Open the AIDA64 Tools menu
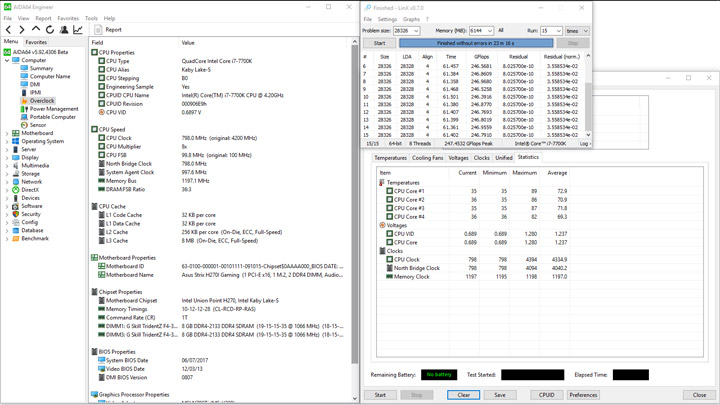Viewport: 720px width, 405px height. pos(91,18)
